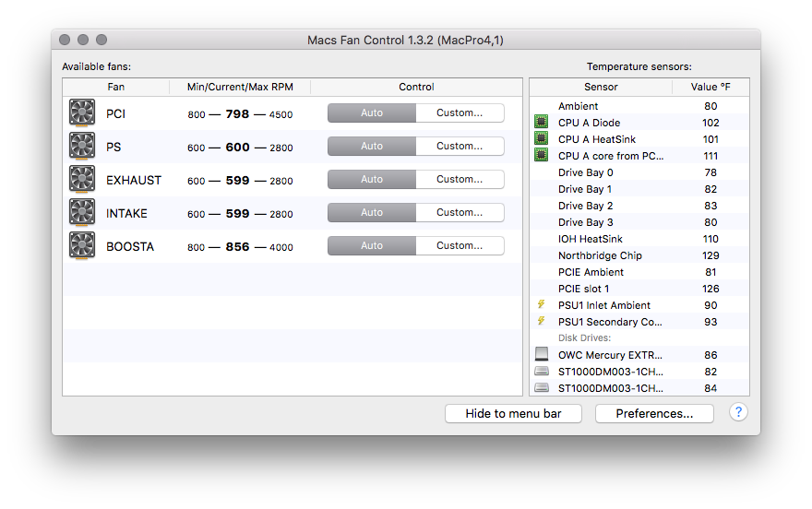Click the CPU A Diode label

click(590, 123)
